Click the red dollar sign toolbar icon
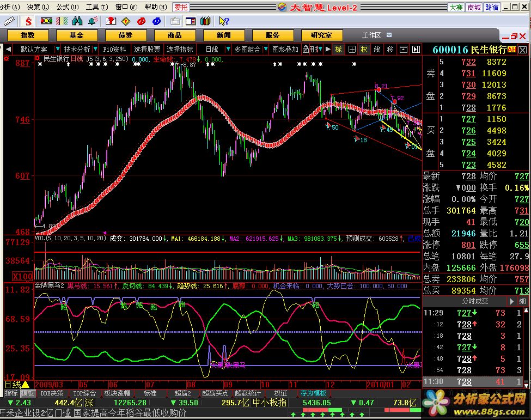 tap(29, 21)
